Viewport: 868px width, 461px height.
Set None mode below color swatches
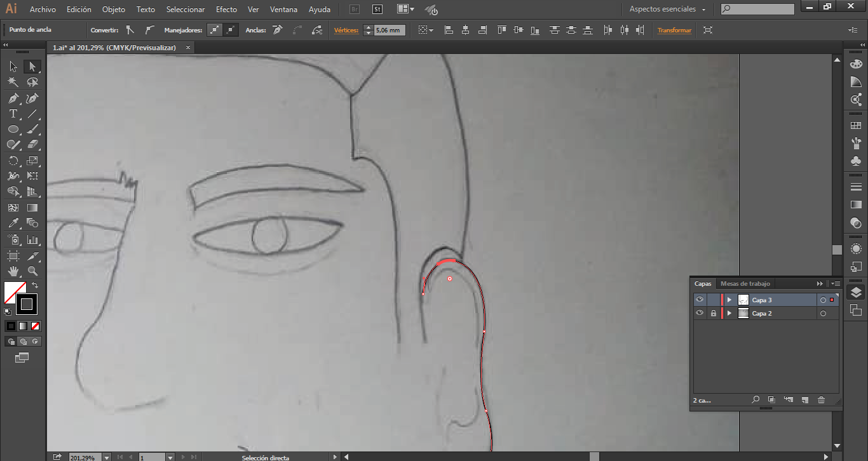36,326
